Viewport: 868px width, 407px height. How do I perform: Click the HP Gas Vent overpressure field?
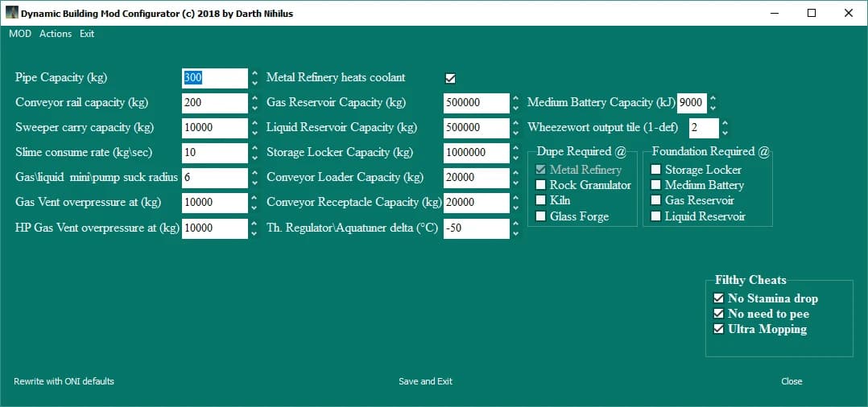point(215,228)
